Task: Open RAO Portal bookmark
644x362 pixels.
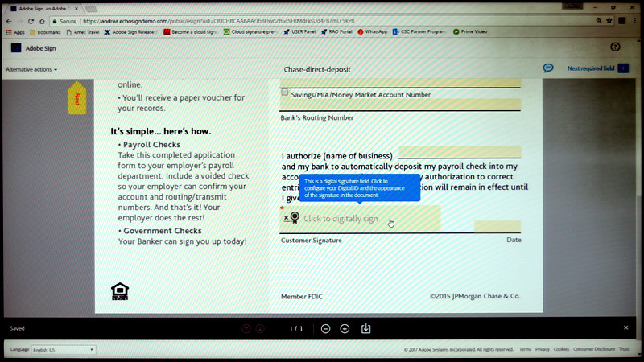Action: [x=336, y=31]
